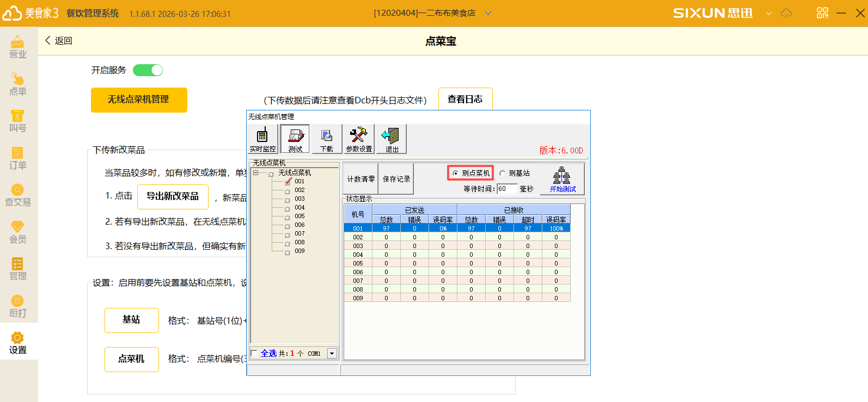Click the 下载 download toolbar icon
Screen dimensions: 868x402
(x=327, y=139)
